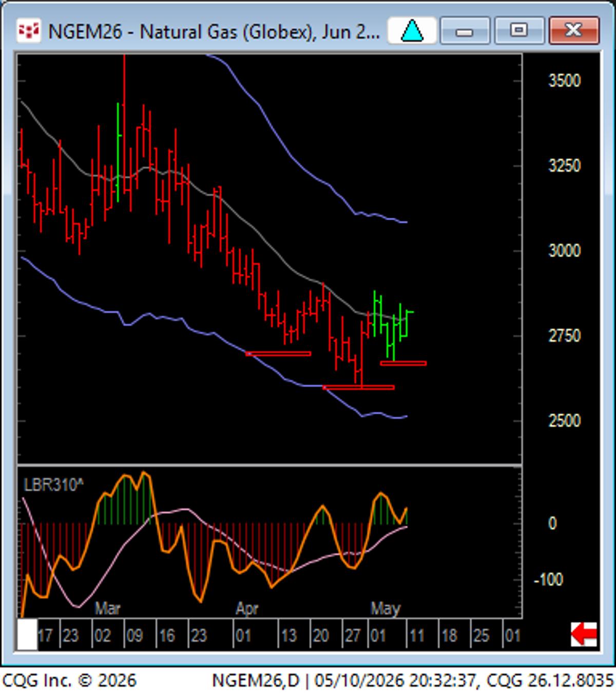Click the date 13 on time axis
The image size is (616, 693).
point(288,636)
